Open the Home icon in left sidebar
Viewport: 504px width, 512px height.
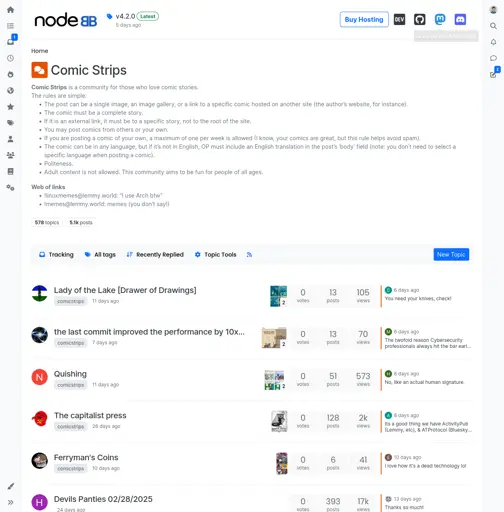pos(10,10)
